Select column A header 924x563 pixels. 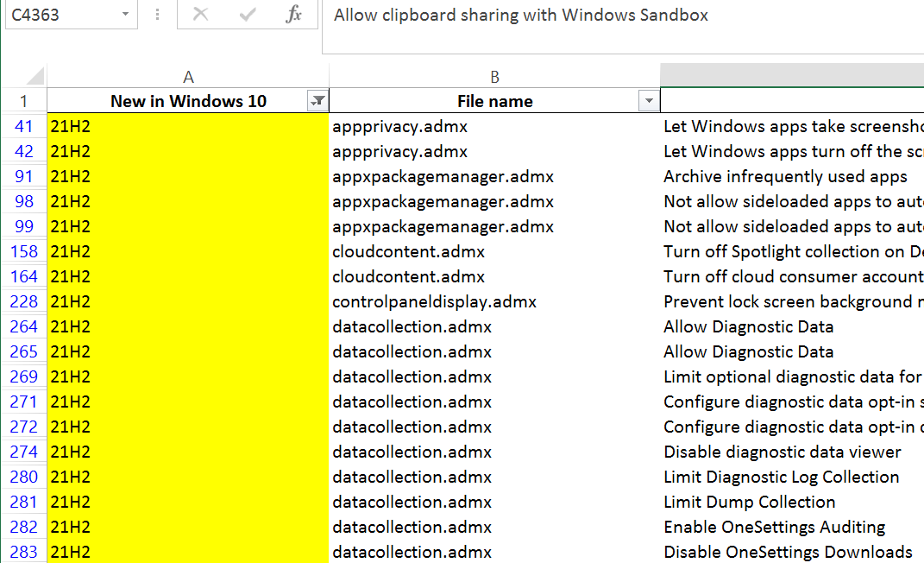click(x=188, y=77)
